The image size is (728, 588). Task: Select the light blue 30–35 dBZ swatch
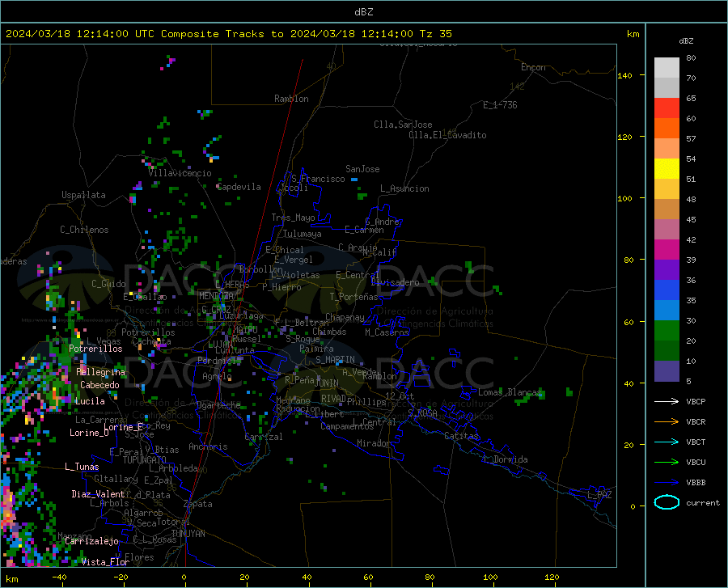click(x=667, y=311)
